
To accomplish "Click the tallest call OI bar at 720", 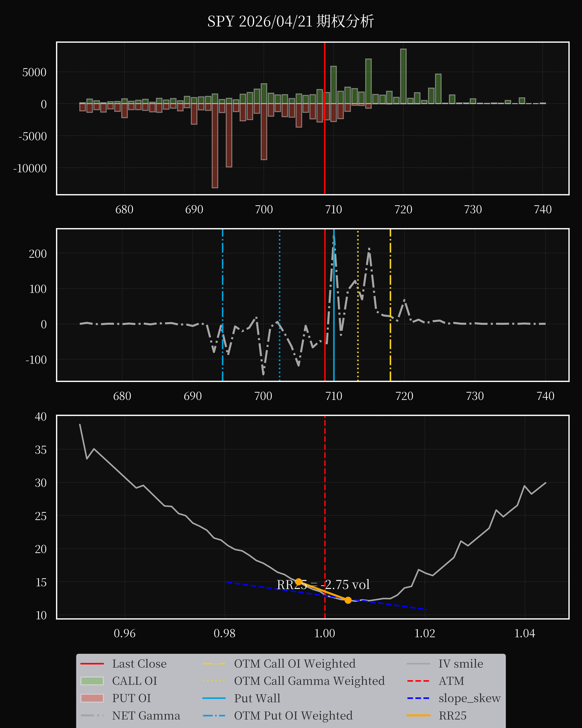I will click(403, 76).
